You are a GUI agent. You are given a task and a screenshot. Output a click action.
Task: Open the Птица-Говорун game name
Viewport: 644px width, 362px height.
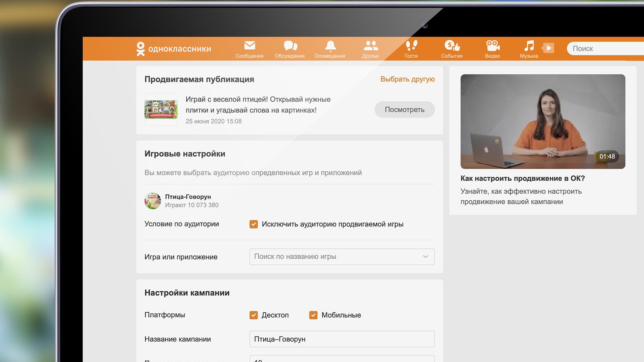coord(188,197)
